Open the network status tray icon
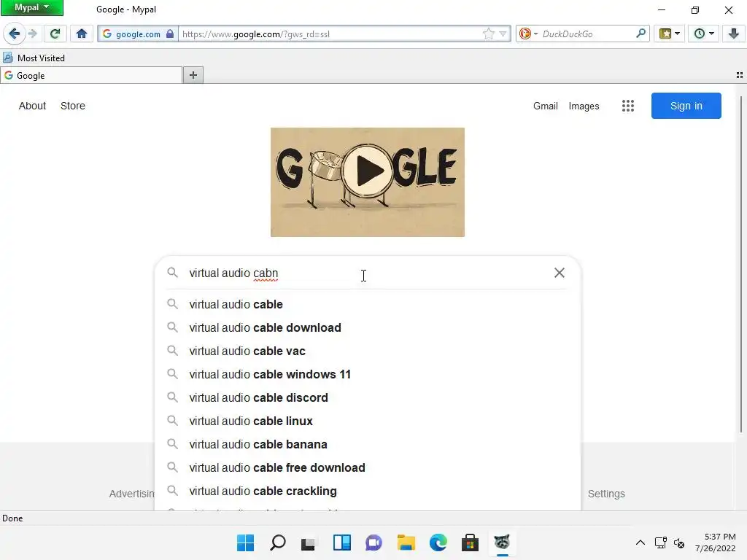The width and height of the screenshot is (747, 560). 660,542
